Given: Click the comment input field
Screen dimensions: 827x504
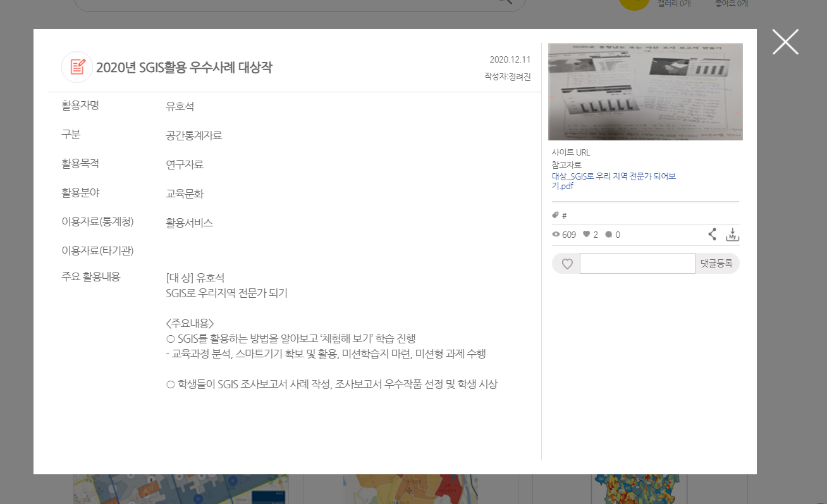Looking at the screenshot, I should point(637,263).
